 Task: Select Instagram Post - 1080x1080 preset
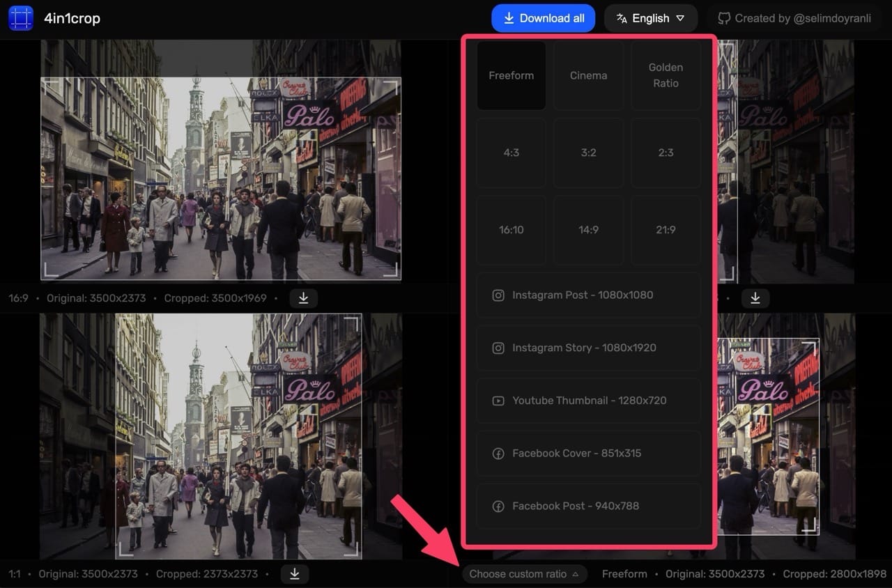point(589,295)
